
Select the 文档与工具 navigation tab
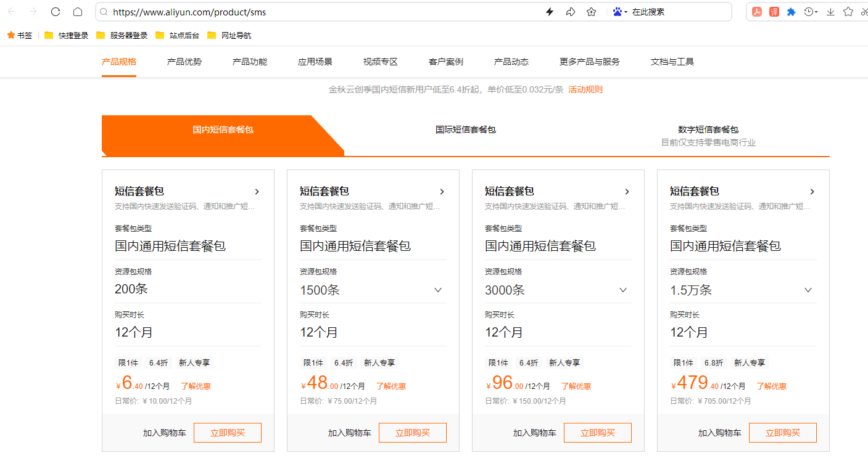click(x=672, y=62)
